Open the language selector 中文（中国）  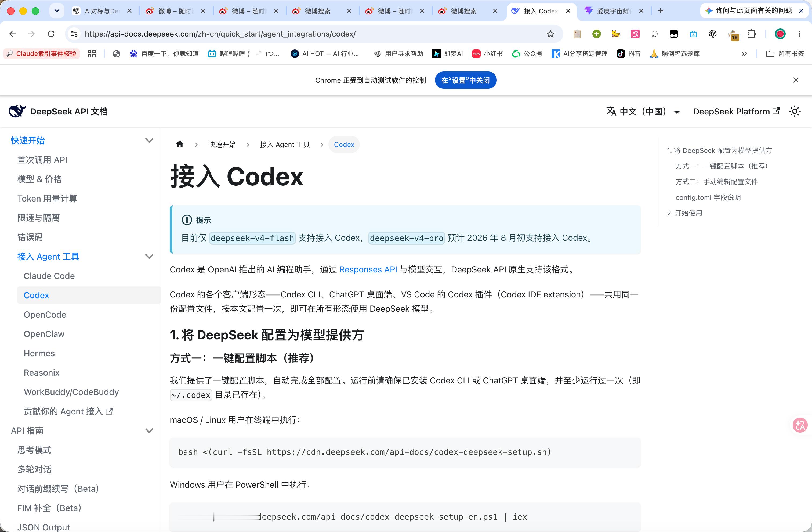click(643, 111)
